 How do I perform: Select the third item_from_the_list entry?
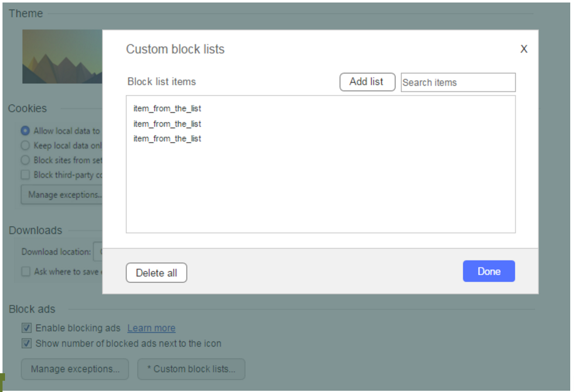pos(167,138)
